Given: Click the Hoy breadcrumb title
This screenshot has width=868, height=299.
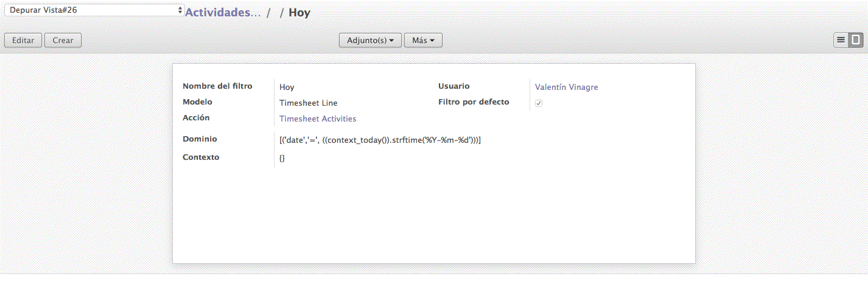Looking at the screenshot, I should 299,13.
